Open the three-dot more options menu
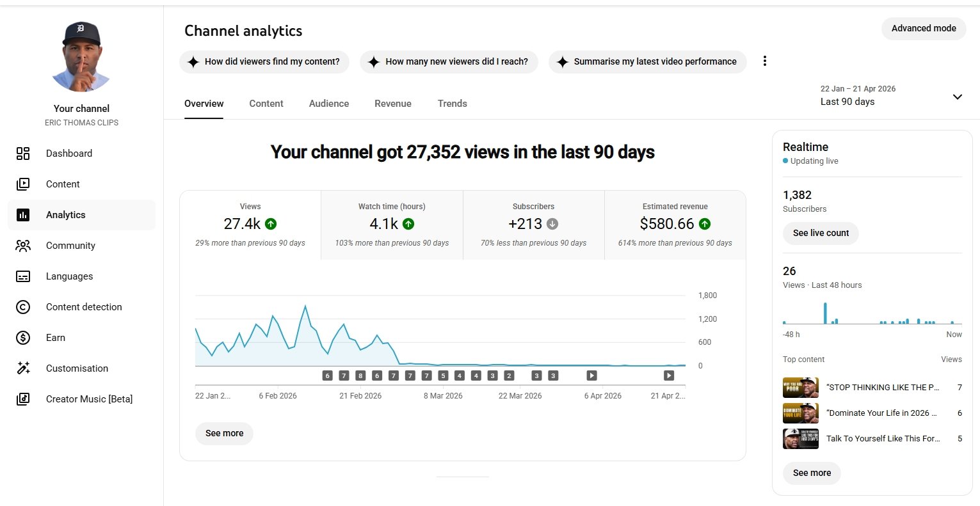This screenshot has height=506, width=980. coord(764,61)
